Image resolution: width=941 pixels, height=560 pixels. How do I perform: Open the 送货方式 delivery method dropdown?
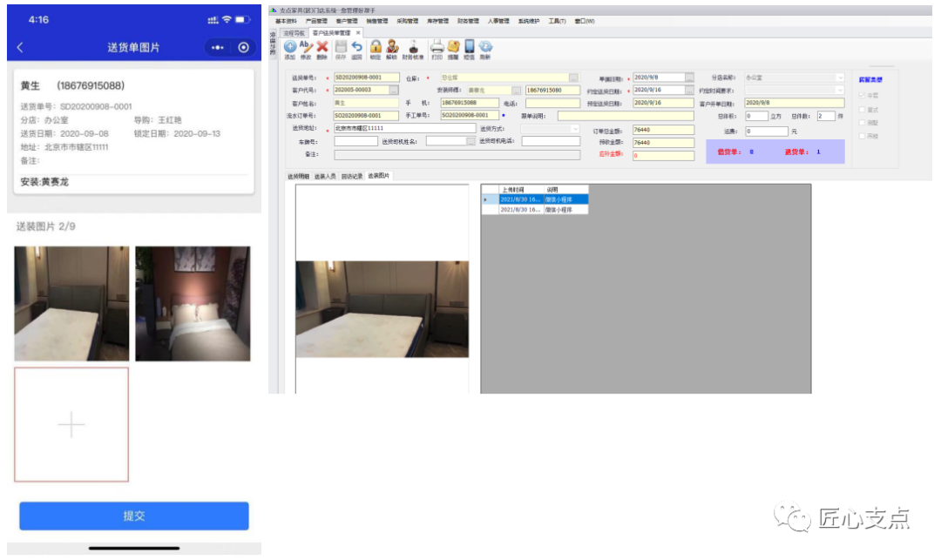coord(574,129)
